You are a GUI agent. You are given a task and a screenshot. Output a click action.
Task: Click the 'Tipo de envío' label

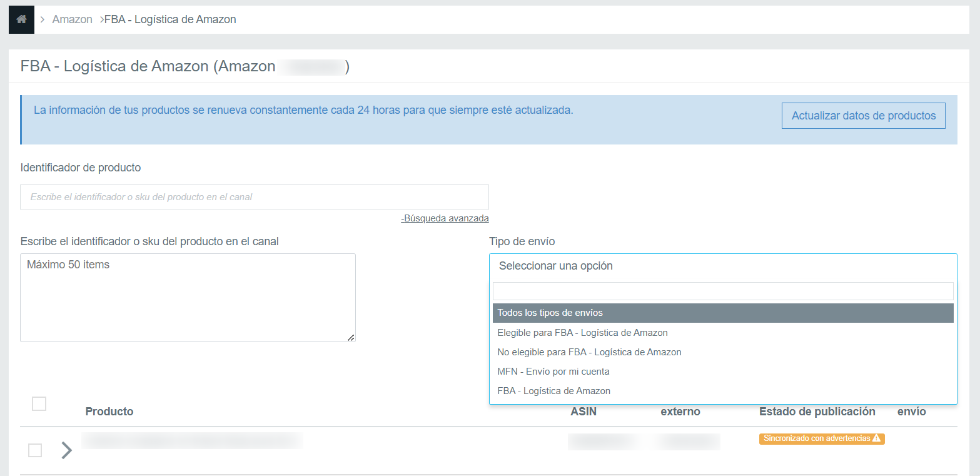[522, 241]
